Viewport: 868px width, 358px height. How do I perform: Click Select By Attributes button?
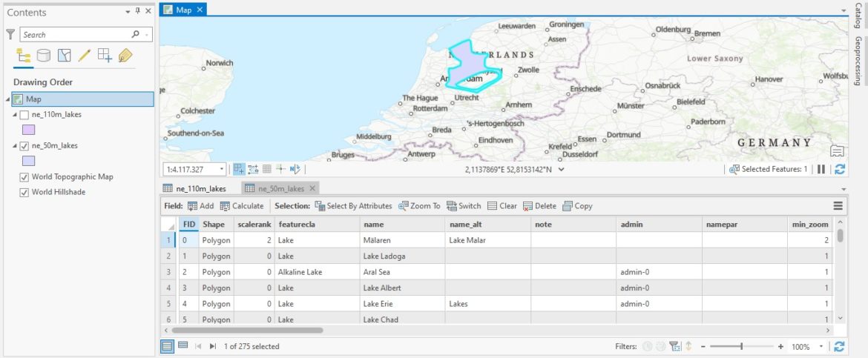point(353,206)
